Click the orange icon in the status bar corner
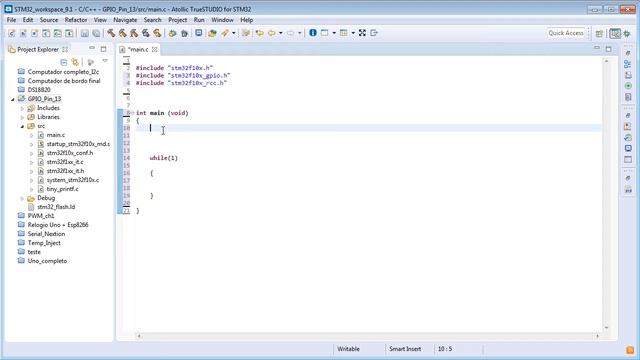Viewport: 640px width, 360px height. click(630, 350)
